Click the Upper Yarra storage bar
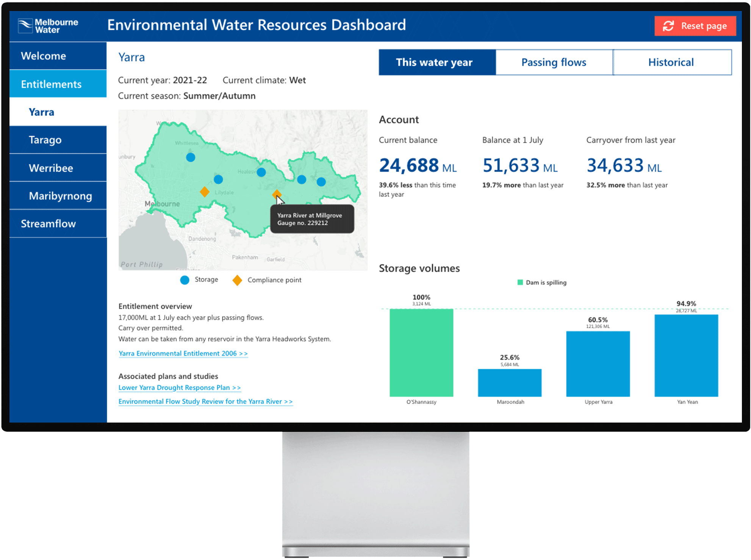Image resolution: width=751 pixels, height=560 pixels. 598,364
